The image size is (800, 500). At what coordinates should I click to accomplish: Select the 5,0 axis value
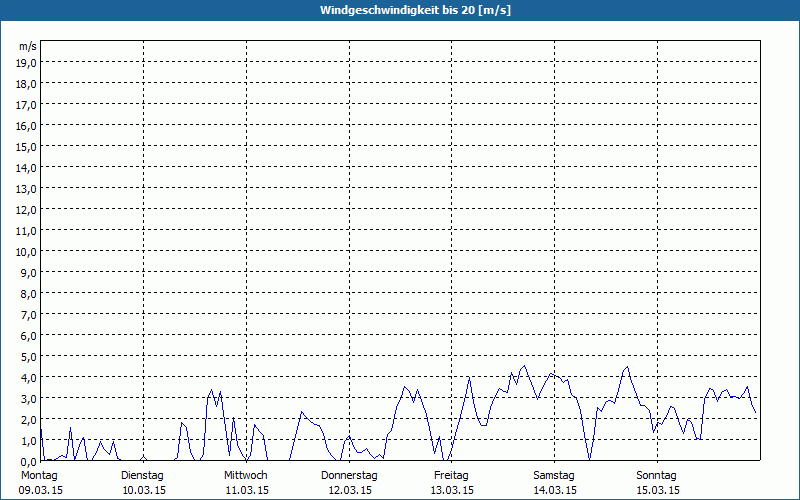(28, 357)
